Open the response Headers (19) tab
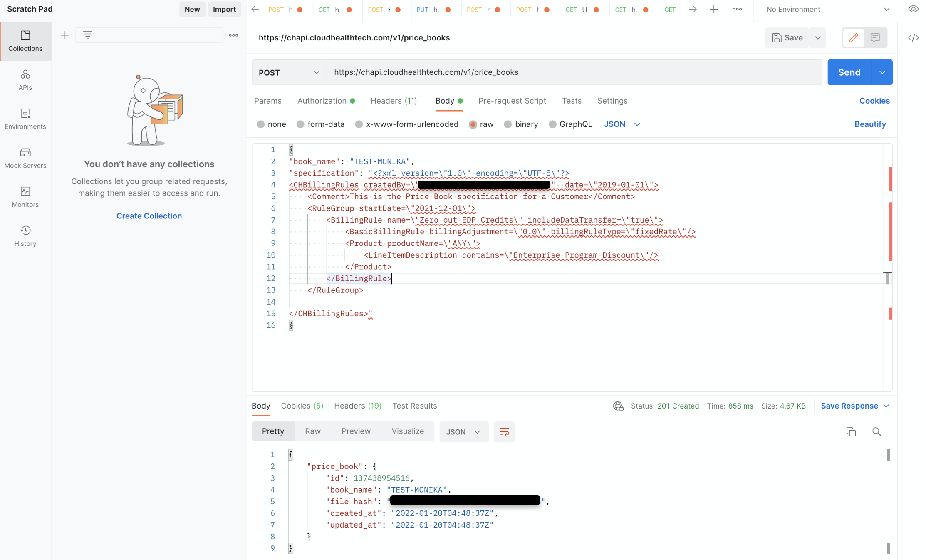Screen dimensions: 926x560 (358, 406)
